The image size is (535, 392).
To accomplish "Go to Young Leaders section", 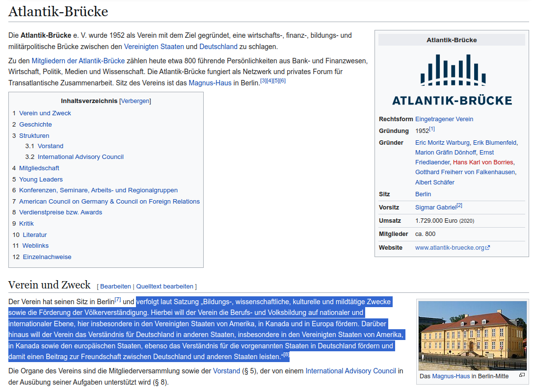I will 41,180.
